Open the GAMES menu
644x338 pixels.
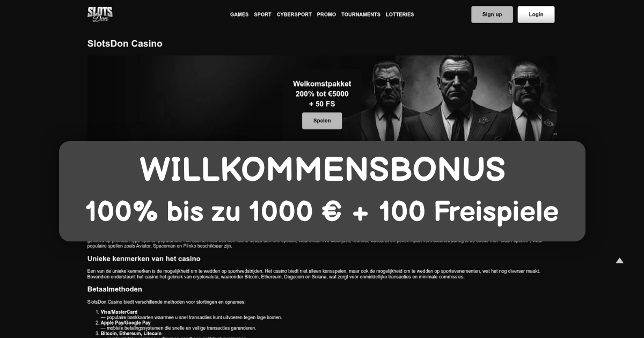(x=239, y=14)
